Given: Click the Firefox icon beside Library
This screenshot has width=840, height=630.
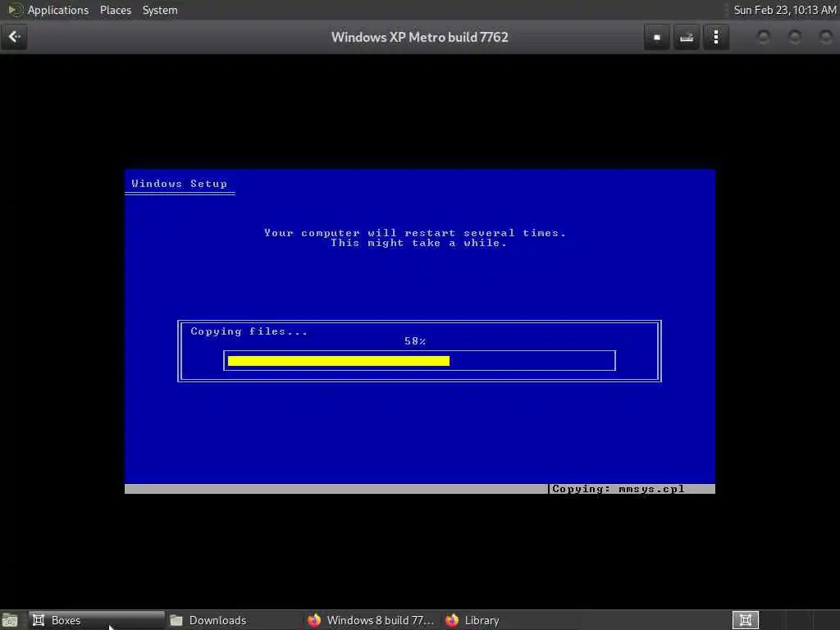Looking at the screenshot, I should click(452, 620).
